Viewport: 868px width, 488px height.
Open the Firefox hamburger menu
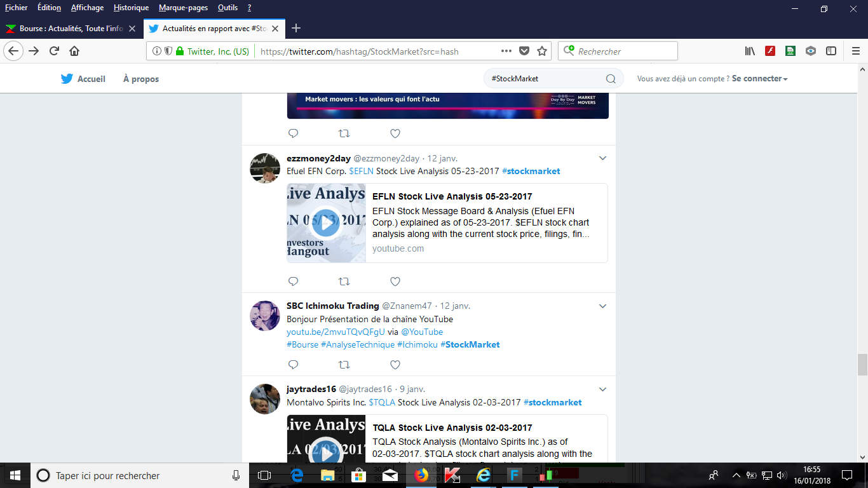pos(856,51)
